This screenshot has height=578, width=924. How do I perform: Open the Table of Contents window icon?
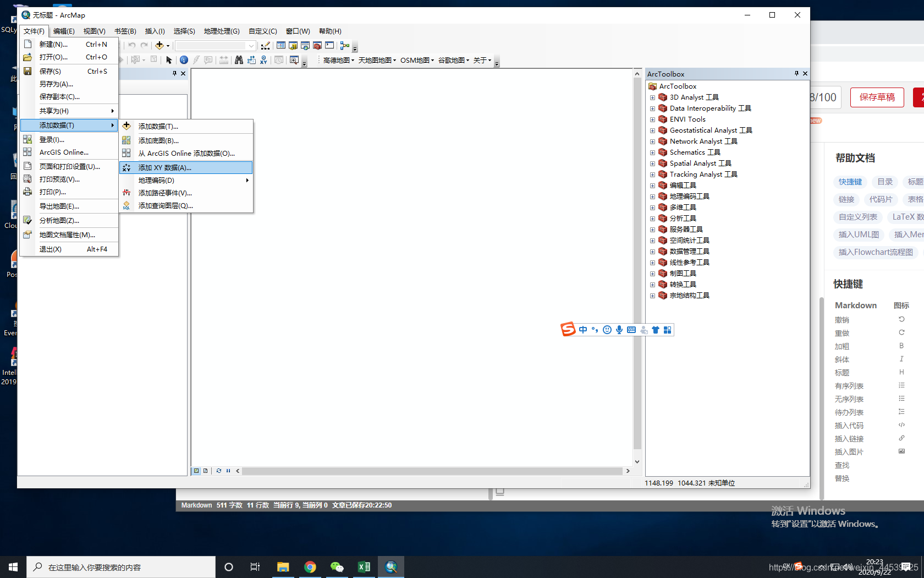(x=281, y=45)
